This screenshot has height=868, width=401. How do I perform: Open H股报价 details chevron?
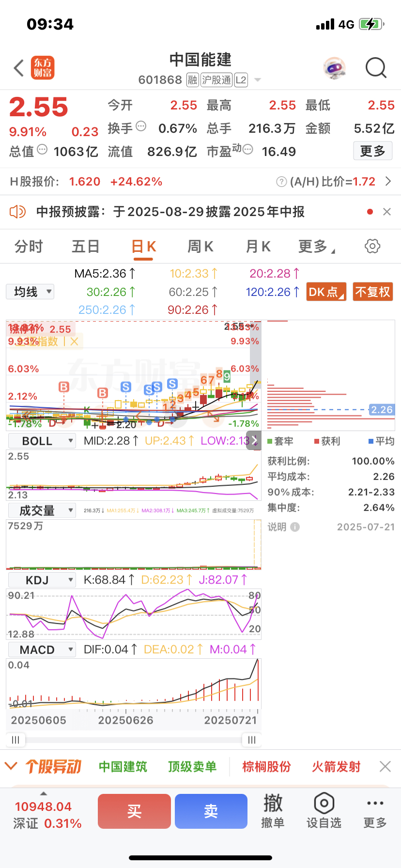pos(388,181)
